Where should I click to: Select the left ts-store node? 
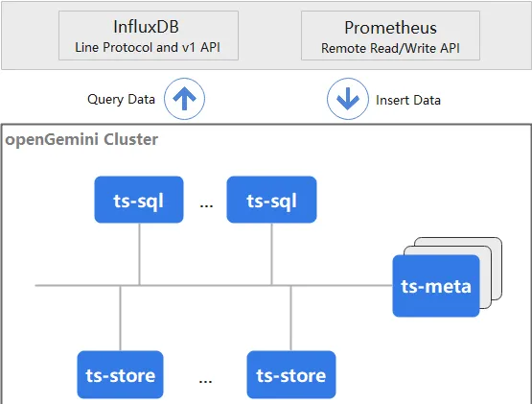[121, 375]
